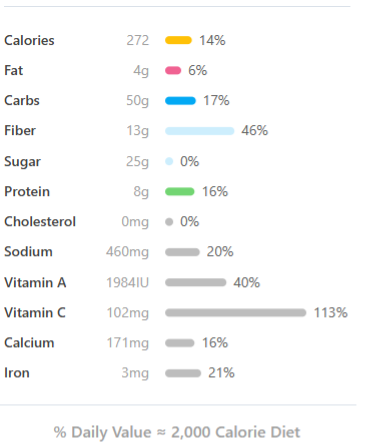The width and height of the screenshot is (365, 447).
Task: Click the long Vitamin C bar
Action: point(236,313)
